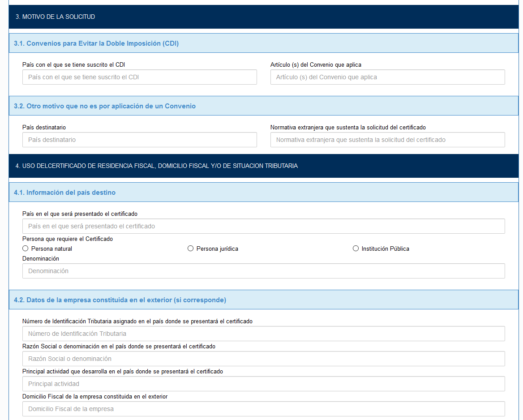This screenshot has height=420, width=523.
Task: Click the 3. MOTIVO DE LA SOLICITUD header bar
Action: click(x=55, y=17)
